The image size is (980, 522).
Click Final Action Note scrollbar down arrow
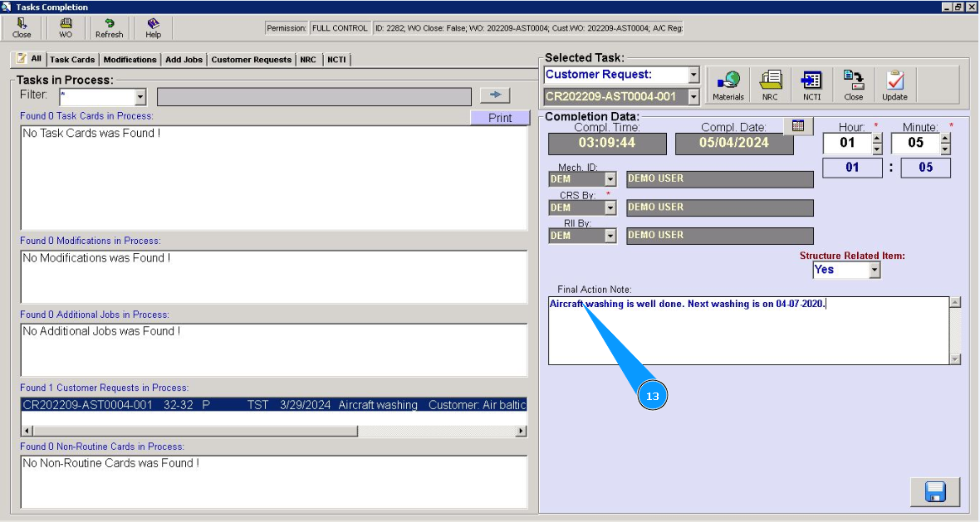pyautogui.click(x=955, y=359)
